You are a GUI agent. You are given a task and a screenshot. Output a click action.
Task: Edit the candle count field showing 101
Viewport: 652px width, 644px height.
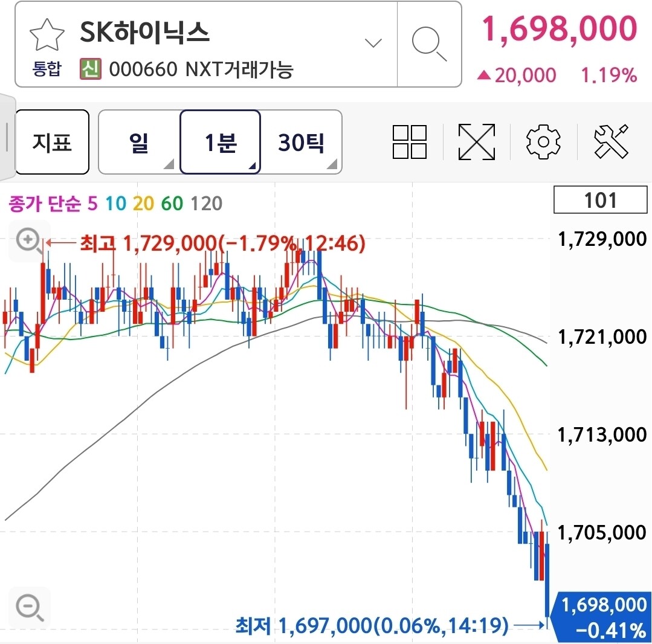[x=601, y=200]
